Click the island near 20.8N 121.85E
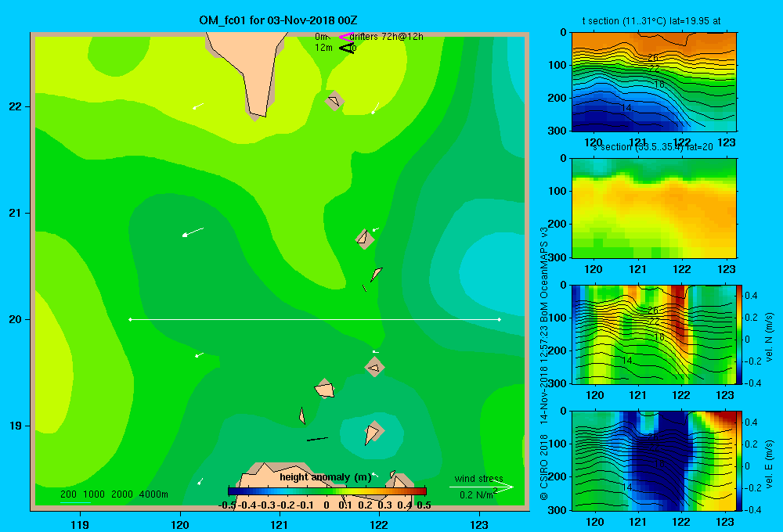 point(364,239)
